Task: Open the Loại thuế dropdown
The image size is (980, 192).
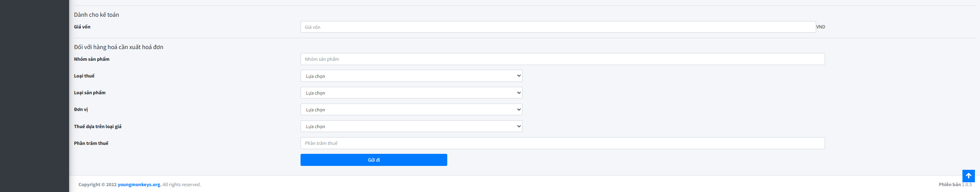Action: pos(411,76)
